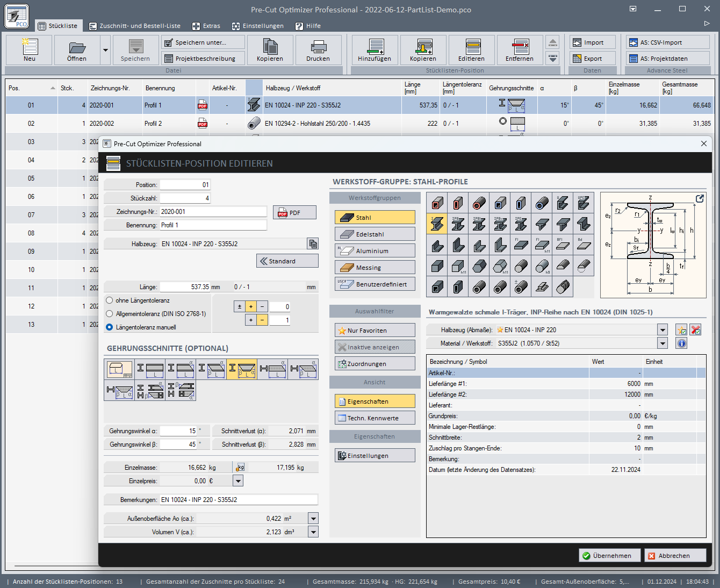Switch view to 'Techn. Kennwerte'

[x=375, y=418]
